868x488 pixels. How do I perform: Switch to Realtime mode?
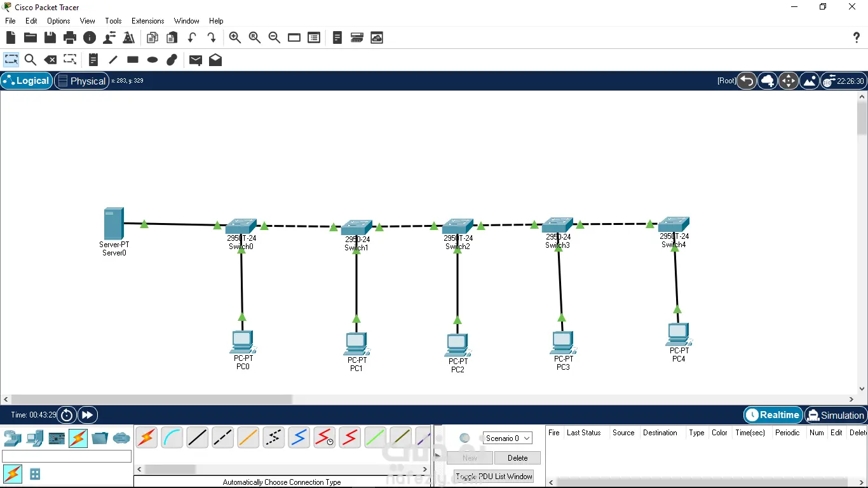tap(773, 416)
